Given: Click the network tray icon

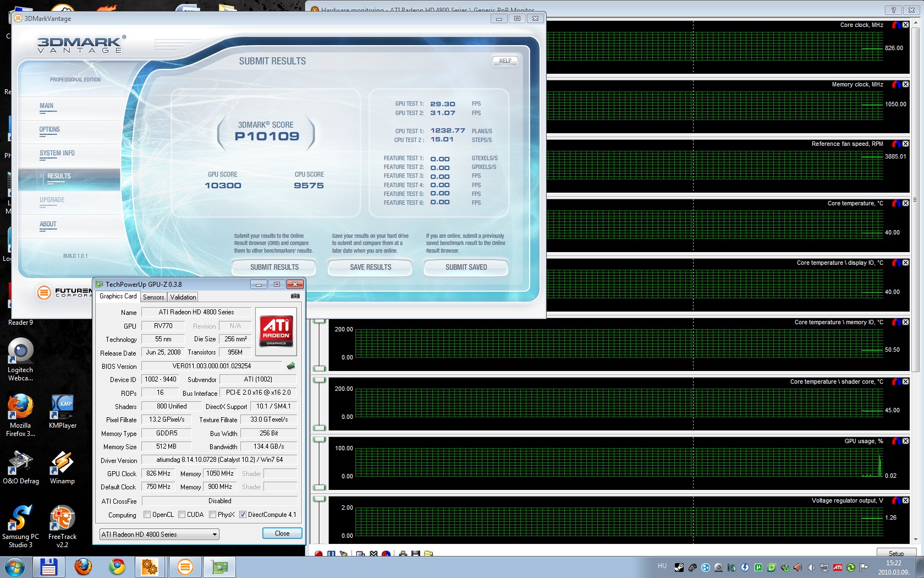Looking at the screenshot, I should [x=824, y=568].
